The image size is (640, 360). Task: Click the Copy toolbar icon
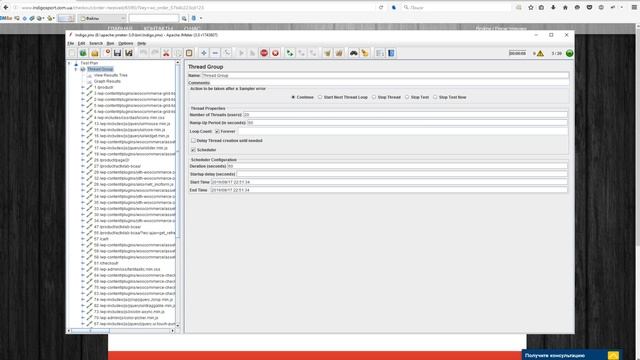point(178,53)
